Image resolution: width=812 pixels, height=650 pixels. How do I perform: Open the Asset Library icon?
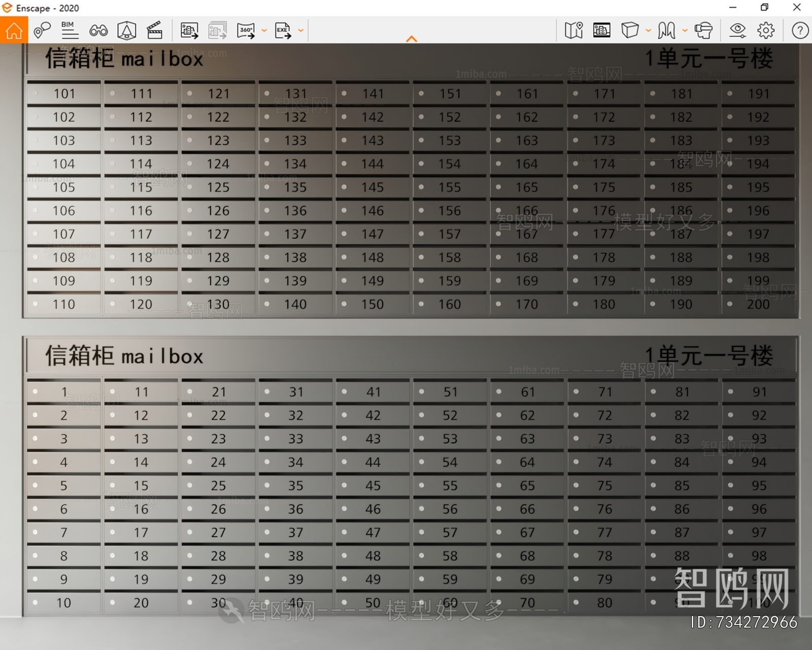point(602,30)
